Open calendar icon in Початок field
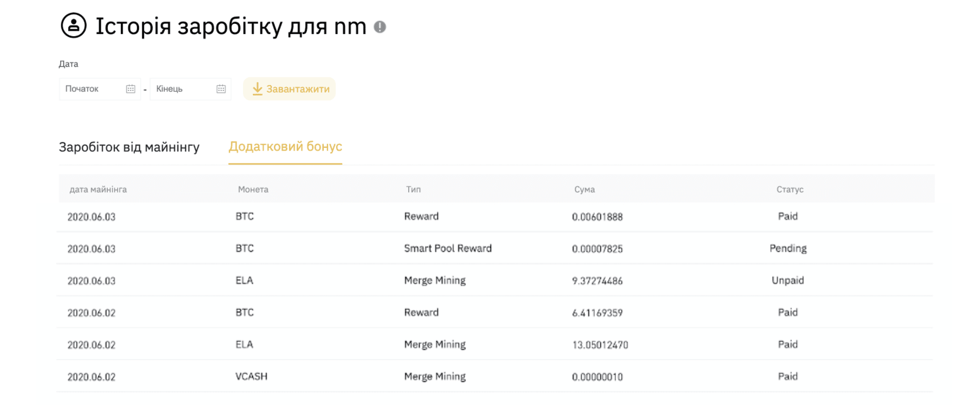 [x=130, y=89]
